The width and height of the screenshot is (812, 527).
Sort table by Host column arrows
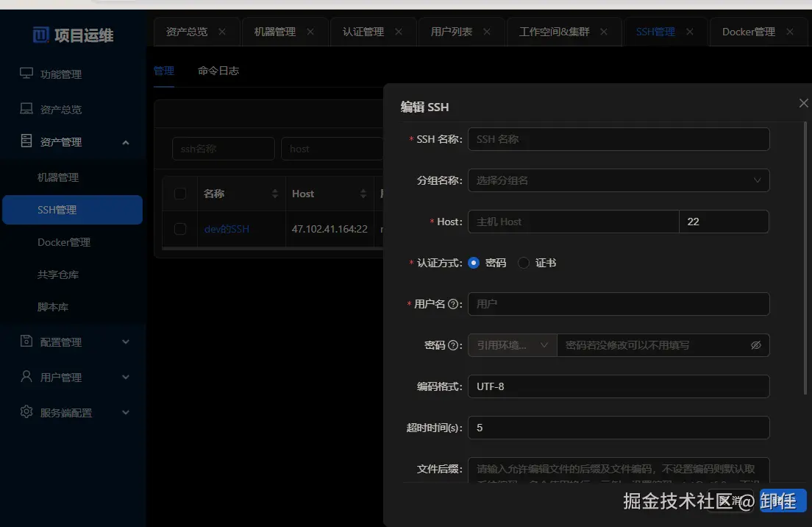(x=363, y=194)
